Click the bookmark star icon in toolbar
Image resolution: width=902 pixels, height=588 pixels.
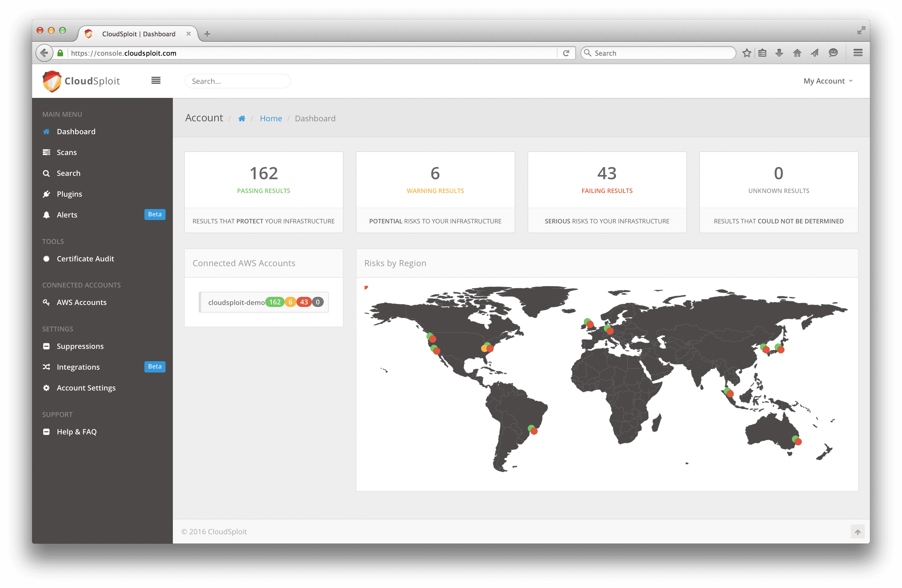tap(746, 53)
